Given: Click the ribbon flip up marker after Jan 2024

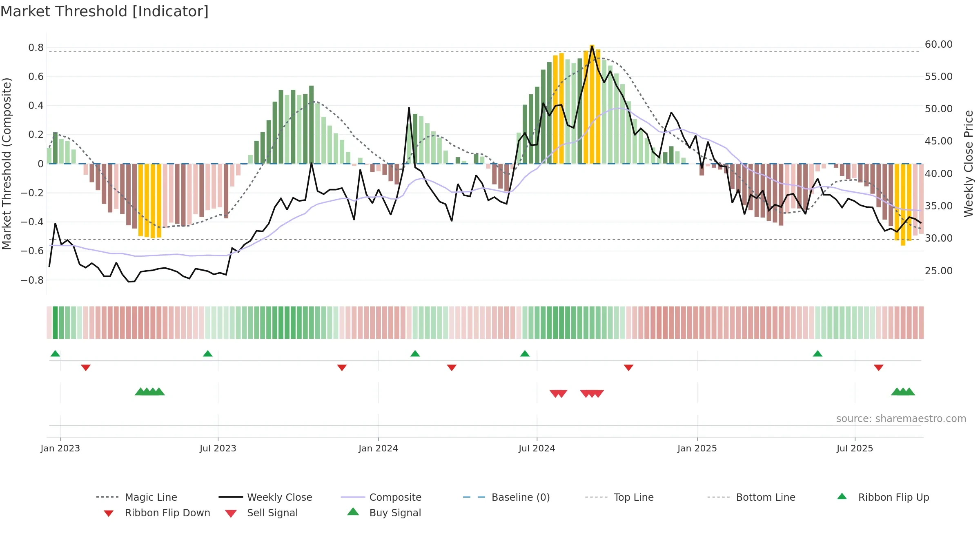Looking at the screenshot, I should 415,353.
